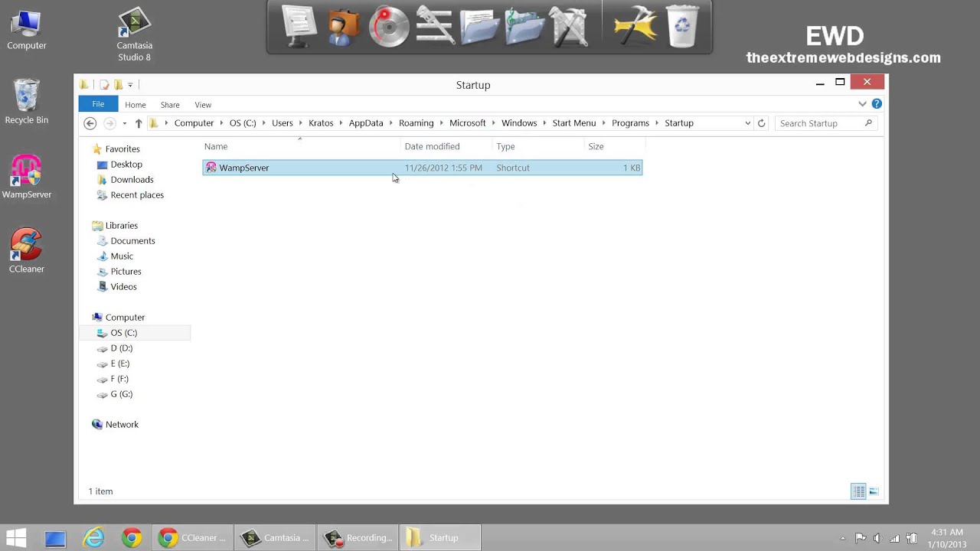
Task: Click the New folder quick access toolbar icon
Action: pos(119,85)
